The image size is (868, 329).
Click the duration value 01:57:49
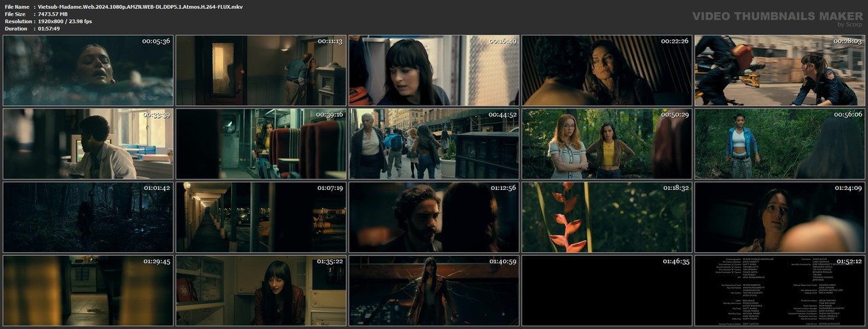tap(50, 29)
